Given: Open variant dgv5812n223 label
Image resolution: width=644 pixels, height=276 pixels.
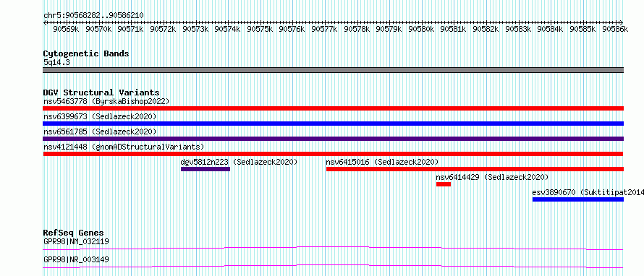Looking at the screenshot, I should [x=205, y=162].
